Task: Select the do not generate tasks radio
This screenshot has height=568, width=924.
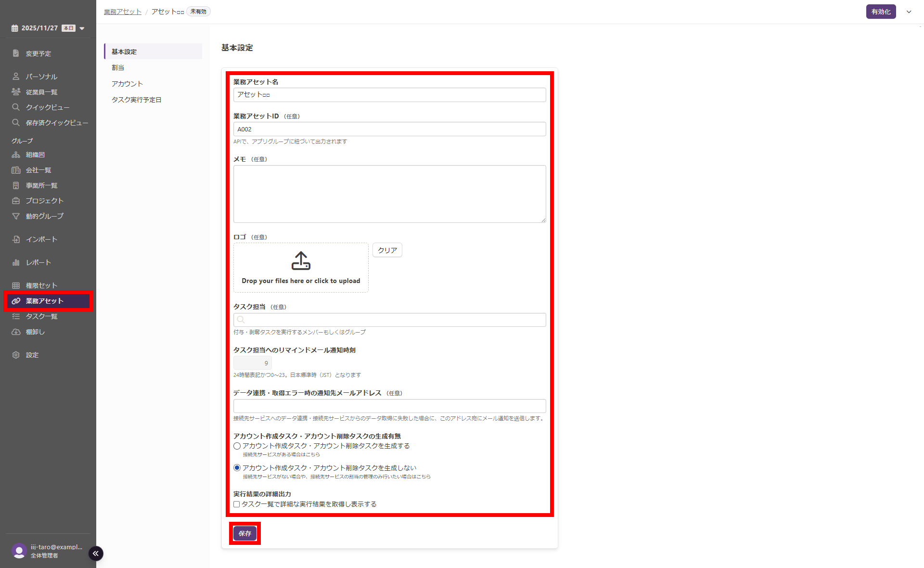Action: [237, 468]
